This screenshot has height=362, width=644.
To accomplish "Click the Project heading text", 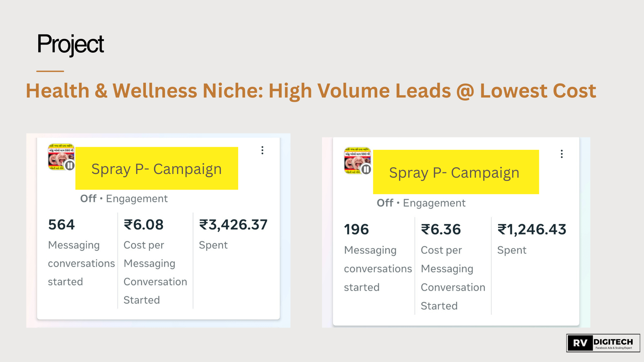I will point(70,44).
